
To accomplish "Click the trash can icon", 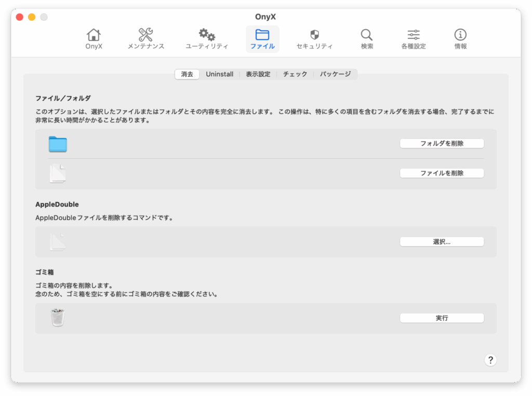I will click(58, 318).
